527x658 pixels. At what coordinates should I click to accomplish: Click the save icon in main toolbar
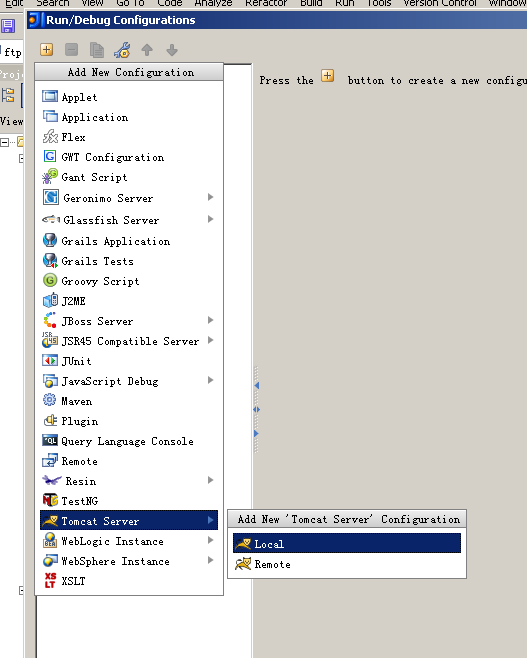pos(8,26)
